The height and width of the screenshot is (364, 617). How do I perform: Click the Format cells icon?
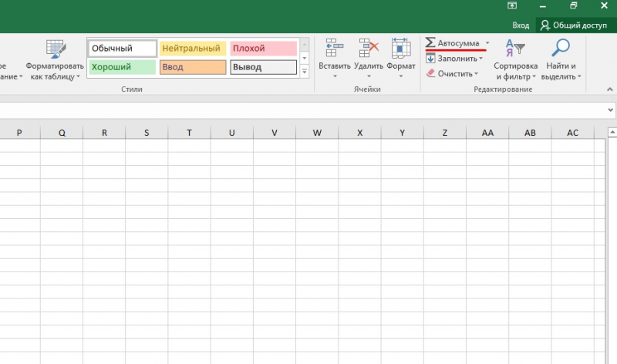point(400,48)
